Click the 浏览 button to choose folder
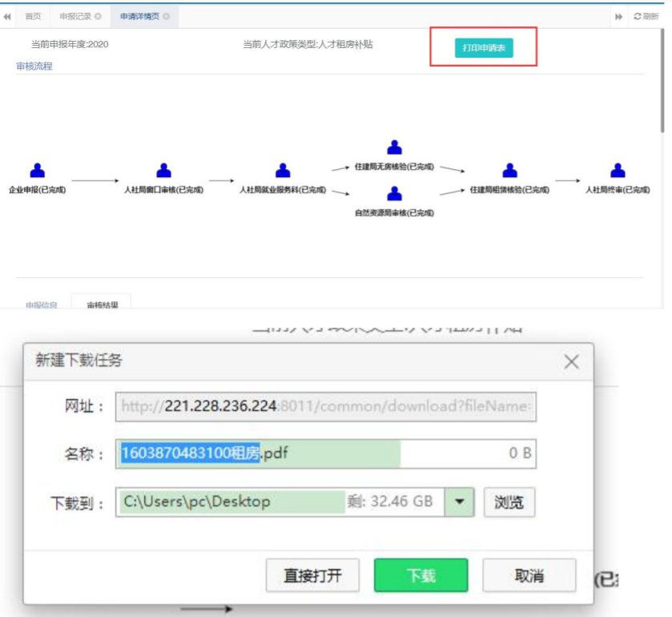Screen dimensions: 672x617 click(x=509, y=502)
